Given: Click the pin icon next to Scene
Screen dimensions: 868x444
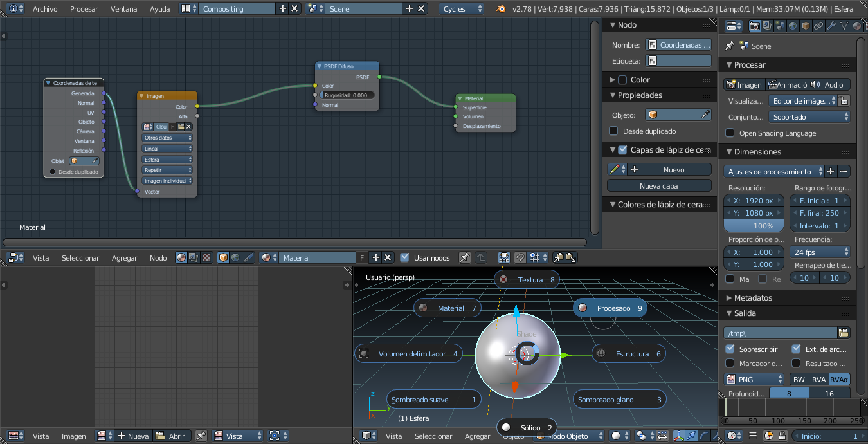Looking at the screenshot, I should (729, 46).
